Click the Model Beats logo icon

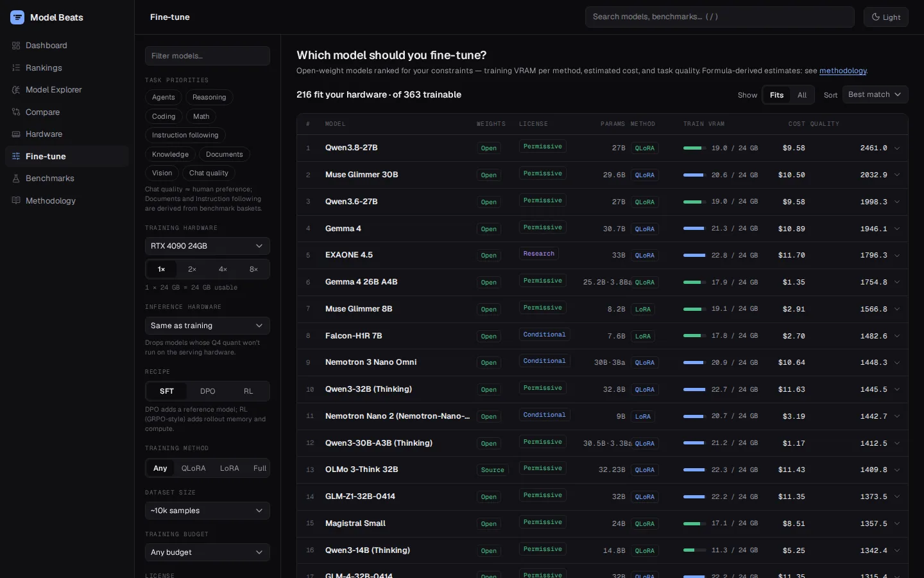[17, 17]
